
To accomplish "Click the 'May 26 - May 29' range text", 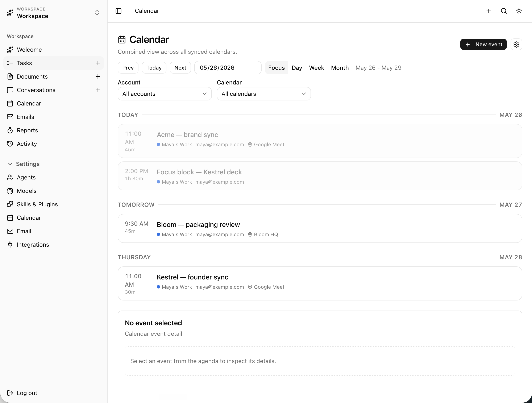I will pyautogui.click(x=378, y=68).
